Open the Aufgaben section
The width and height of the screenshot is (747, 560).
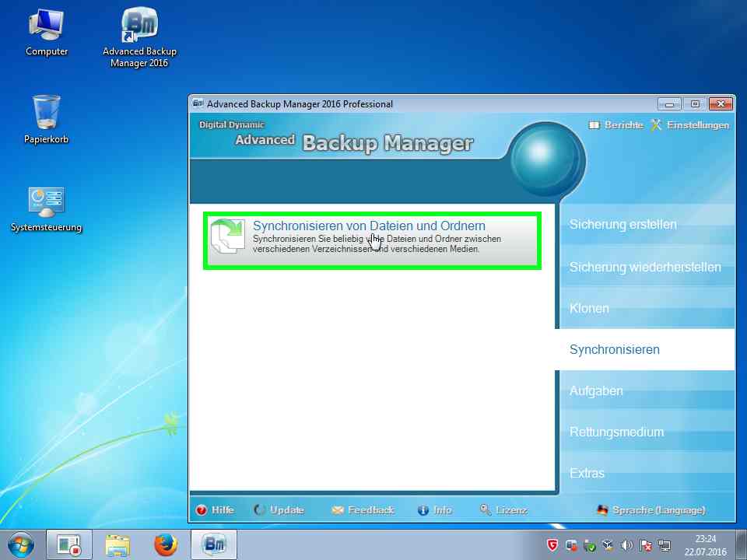[596, 391]
